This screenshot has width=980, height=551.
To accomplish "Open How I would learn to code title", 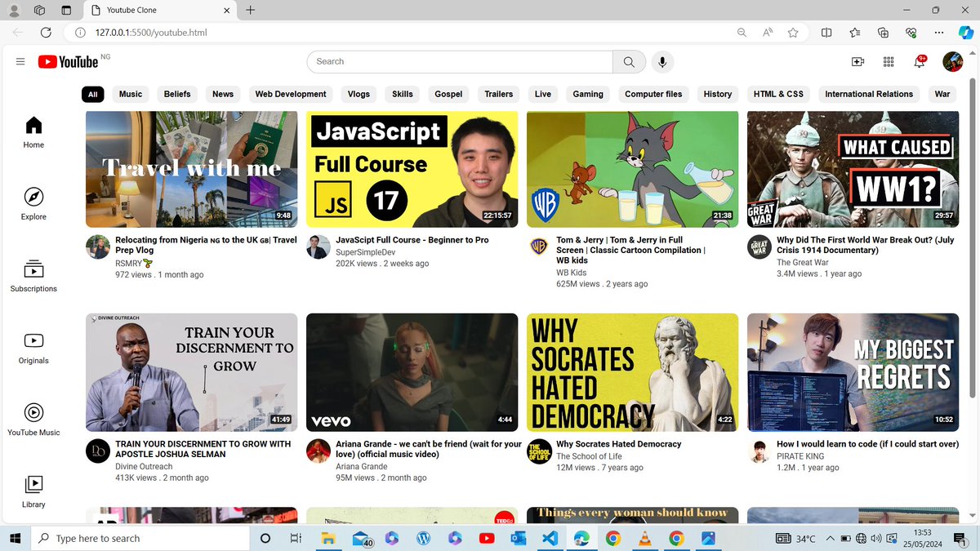I will coord(867,444).
